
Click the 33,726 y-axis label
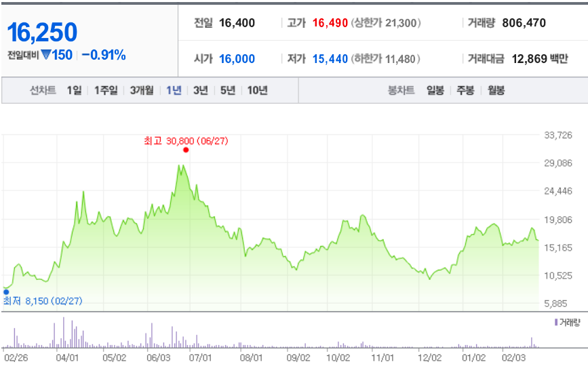558,135
